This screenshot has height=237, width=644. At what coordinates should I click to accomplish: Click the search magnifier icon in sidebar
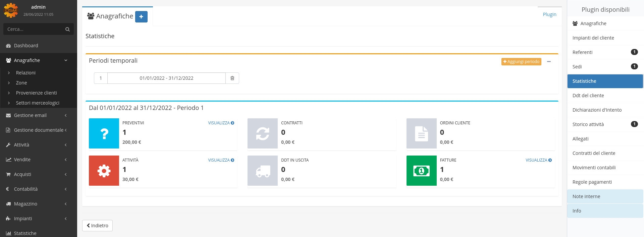coord(67,29)
